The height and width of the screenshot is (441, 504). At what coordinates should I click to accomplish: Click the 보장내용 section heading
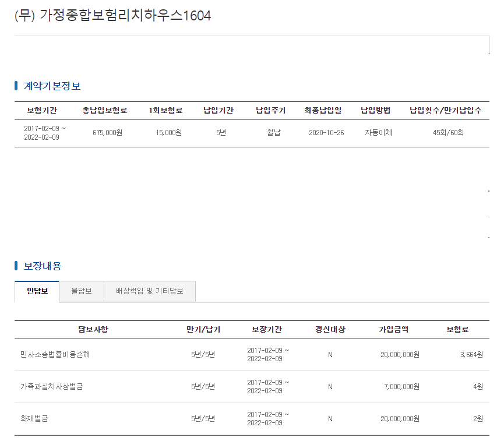(43, 266)
